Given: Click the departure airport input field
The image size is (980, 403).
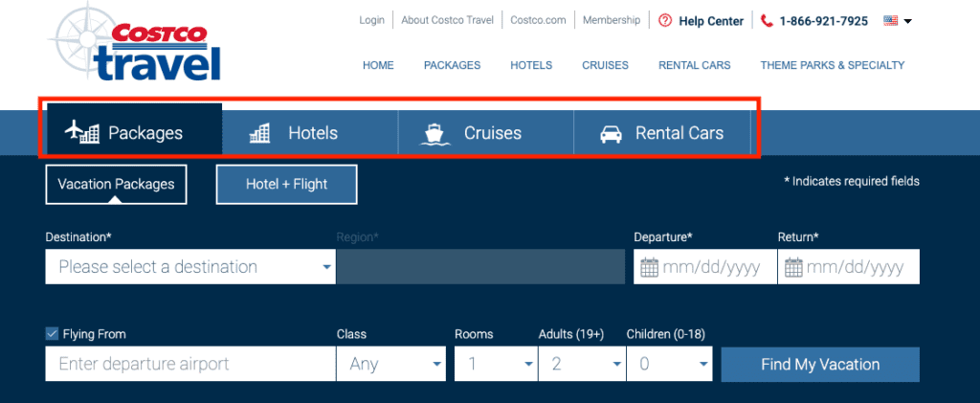Looking at the screenshot, I should [x=190, y=364].
